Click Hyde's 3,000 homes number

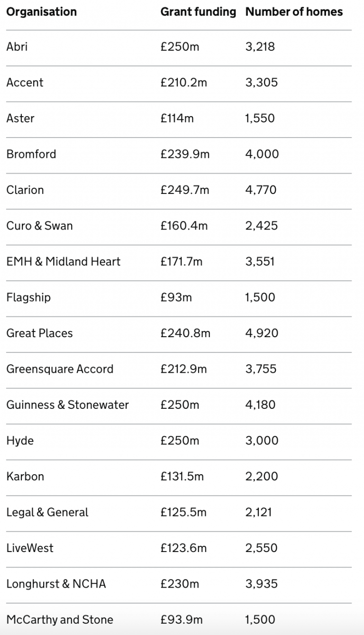(x=262, y=441)
